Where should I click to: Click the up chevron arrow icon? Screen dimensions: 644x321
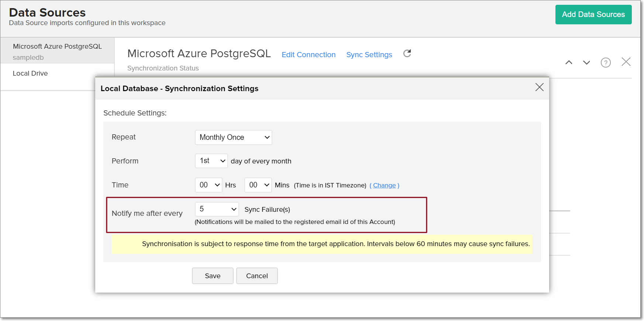click(569, 62)
